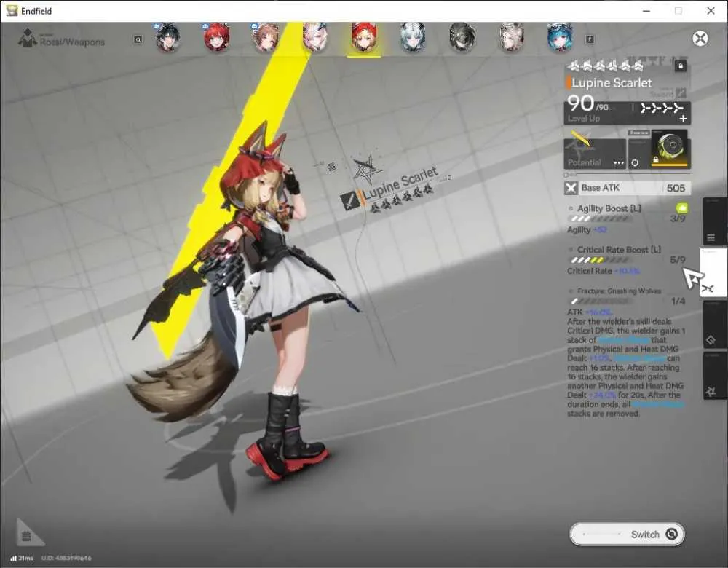The height and width of the screenshot is (568, 728).
Task: Click the Rossi/Weapons breadcrumb label
Action: coord(72,42)
